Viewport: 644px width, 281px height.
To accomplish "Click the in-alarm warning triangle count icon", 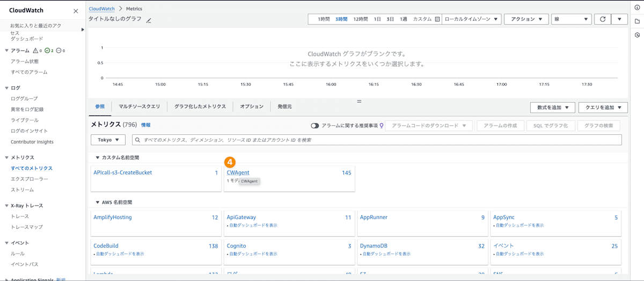I will click(35, 51).
